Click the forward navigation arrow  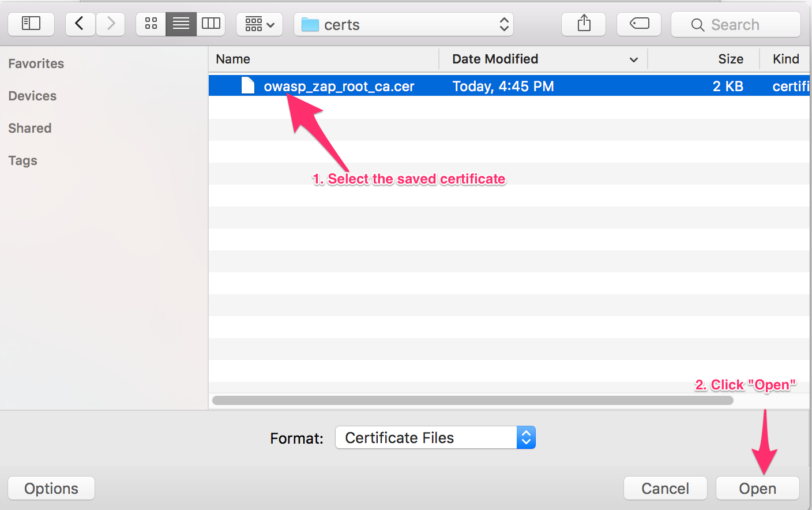pyautogui.click(x=110, y=24)
